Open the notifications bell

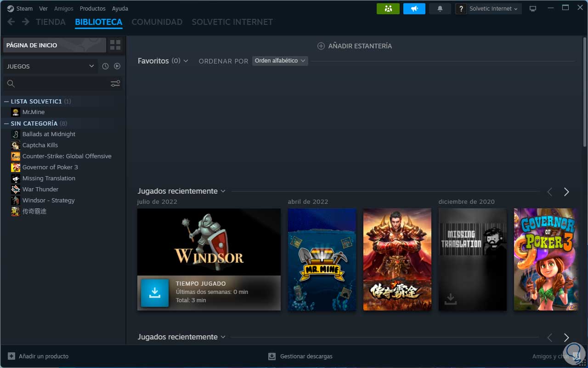(440, 9)
